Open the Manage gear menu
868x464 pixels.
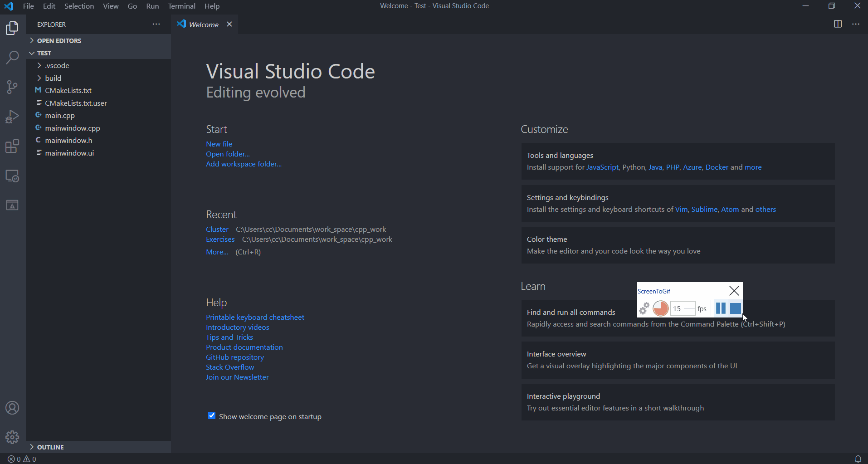(x=12, y=437)
